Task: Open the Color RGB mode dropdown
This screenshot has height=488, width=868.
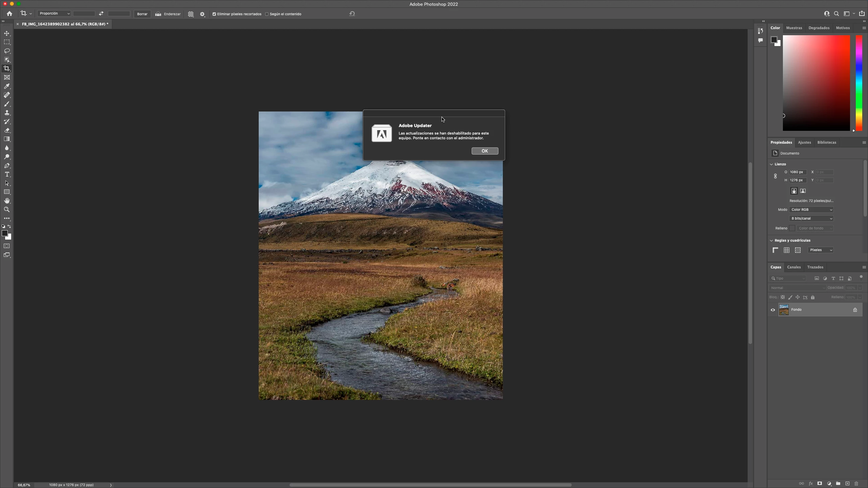Action: click(x=811, y=210)
